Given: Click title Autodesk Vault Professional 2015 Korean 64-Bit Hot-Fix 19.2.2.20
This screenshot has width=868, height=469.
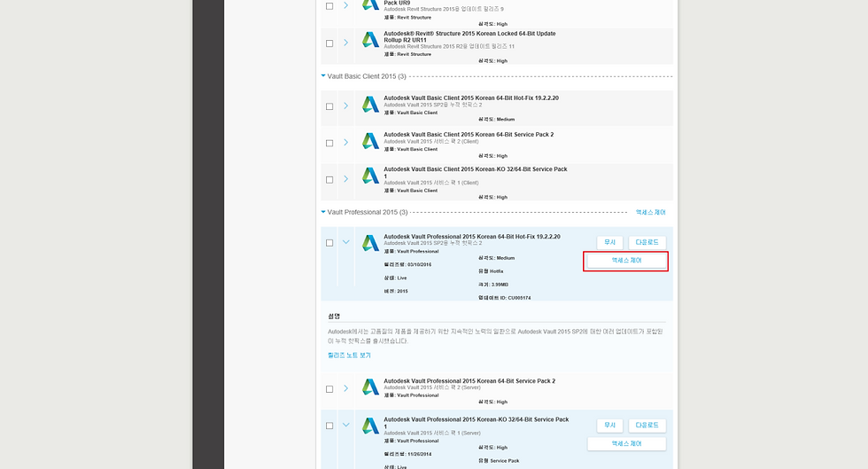Looking at the screenshot, I should [472, 237].
